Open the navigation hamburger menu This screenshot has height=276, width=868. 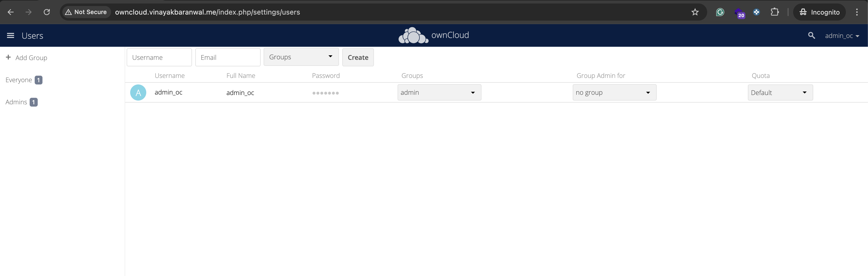(x=11, y=35)
